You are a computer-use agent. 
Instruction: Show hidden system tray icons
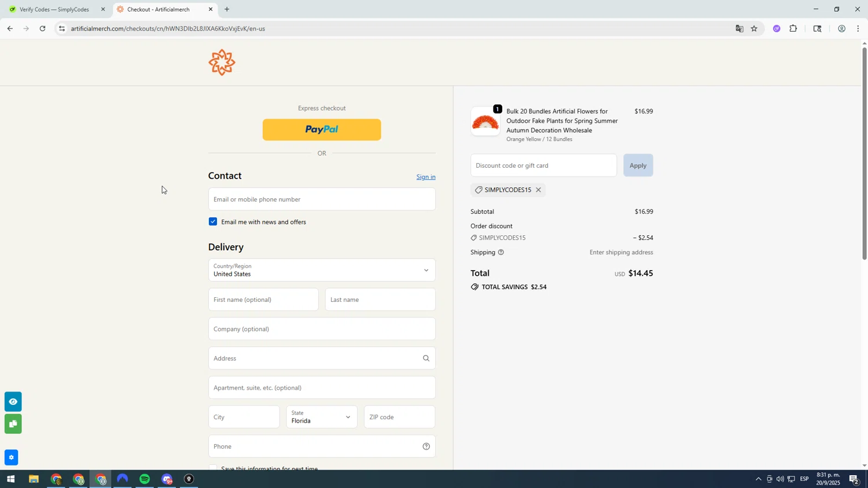click(x=758, y=479)
